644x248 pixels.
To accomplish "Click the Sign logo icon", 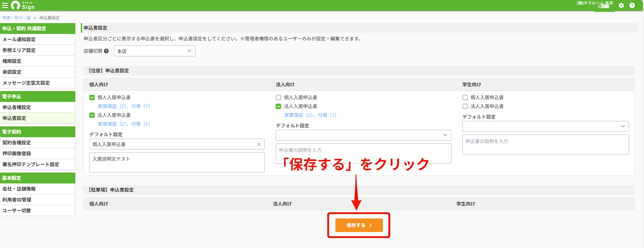I will pyautogui.click(x=15, y=5).
